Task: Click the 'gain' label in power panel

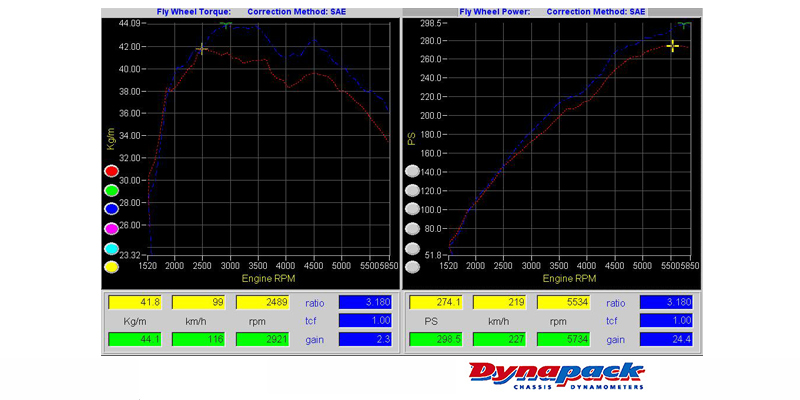Action: [x=616, y=340]
